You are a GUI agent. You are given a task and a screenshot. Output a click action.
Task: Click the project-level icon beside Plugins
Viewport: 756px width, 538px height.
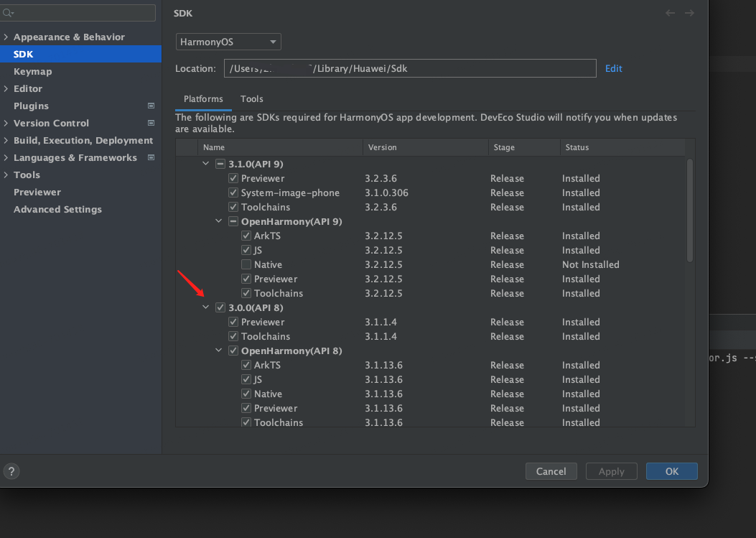(x=151, y=106)
